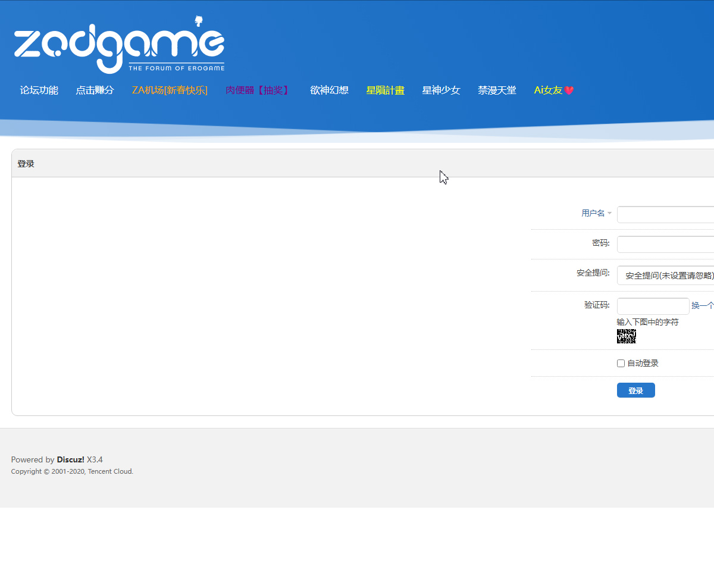Screen dimensions: 714x588
Task: Open the 安全提问 security question dropdown
Action: [x=665, y=276]
